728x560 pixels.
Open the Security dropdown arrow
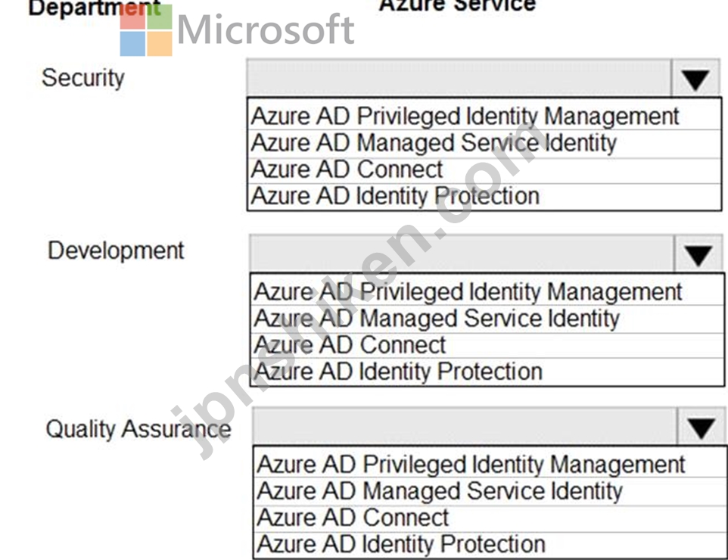(695, 78)
